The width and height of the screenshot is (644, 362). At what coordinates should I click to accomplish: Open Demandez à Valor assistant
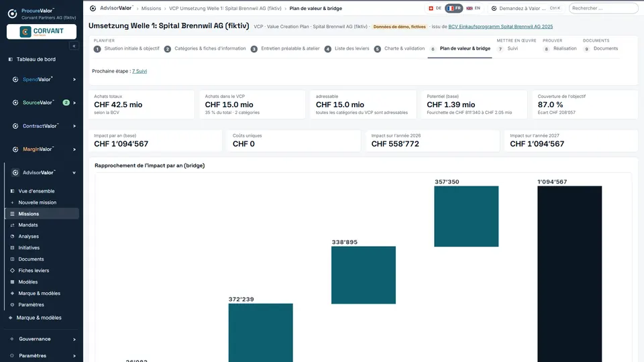pos(526,8)
